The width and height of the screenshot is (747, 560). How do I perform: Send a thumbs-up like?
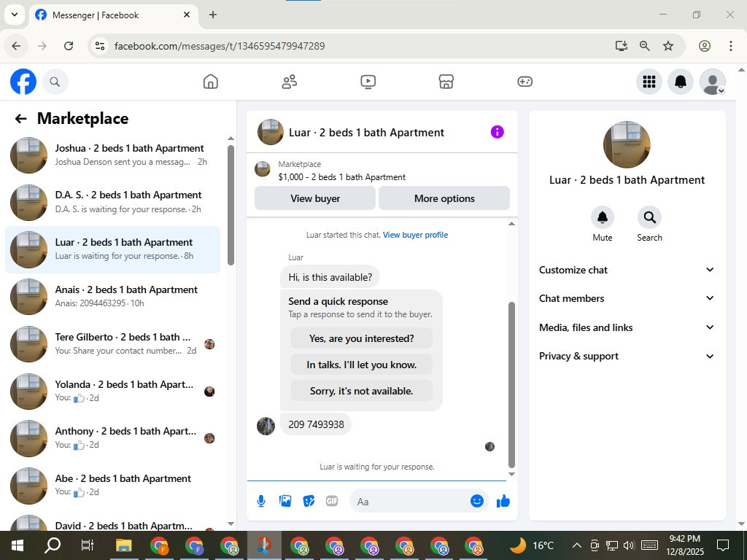coord(503,501)
